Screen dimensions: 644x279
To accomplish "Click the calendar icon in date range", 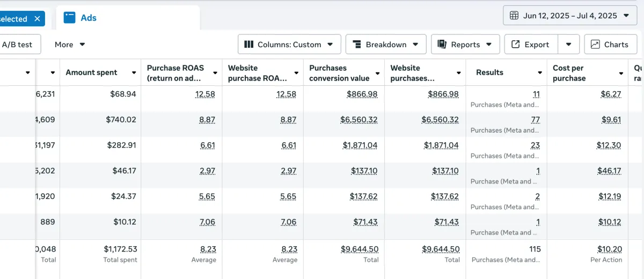I will (x=514, y=16).
